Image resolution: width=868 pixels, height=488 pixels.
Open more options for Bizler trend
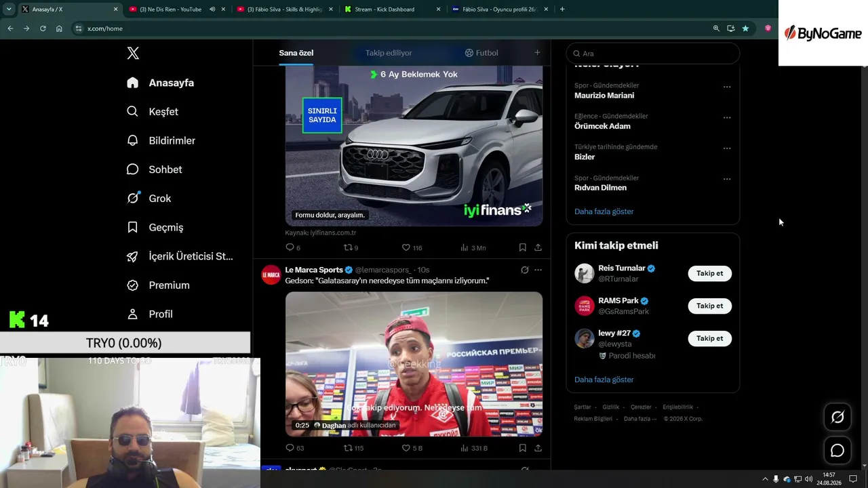[727, 148]
